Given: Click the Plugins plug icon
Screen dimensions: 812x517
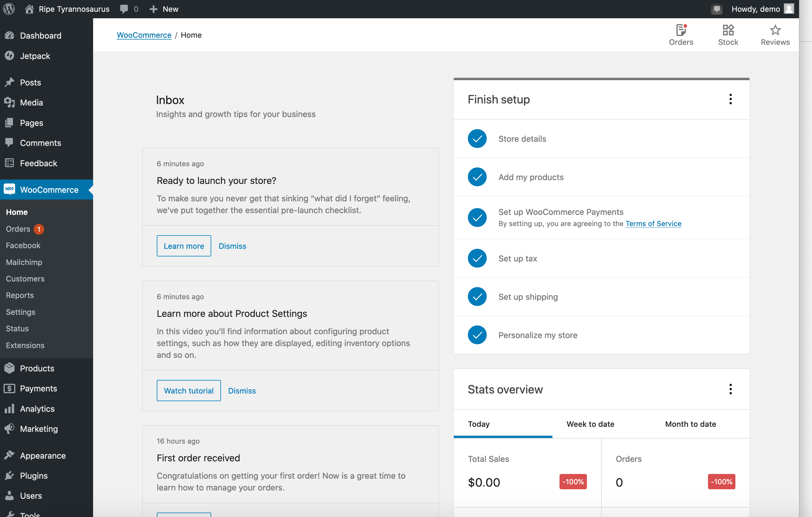Looking at the screenshot, I should click(9, 475).
